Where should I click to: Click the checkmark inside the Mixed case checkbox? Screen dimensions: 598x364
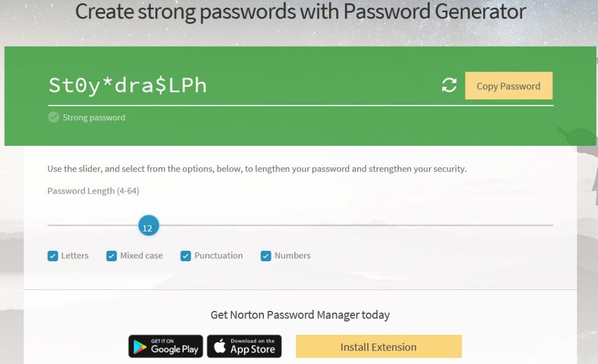[x=111, y=256]
